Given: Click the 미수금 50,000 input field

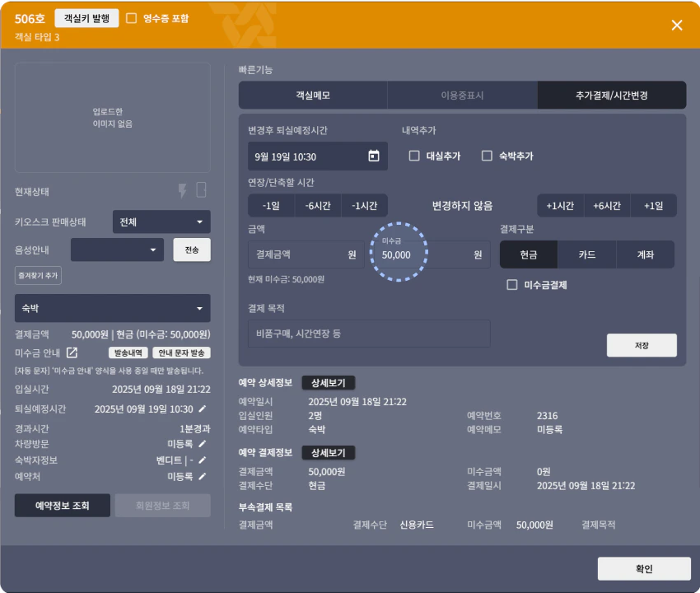Looking at the screenshot, I should (x=432, y=254).
